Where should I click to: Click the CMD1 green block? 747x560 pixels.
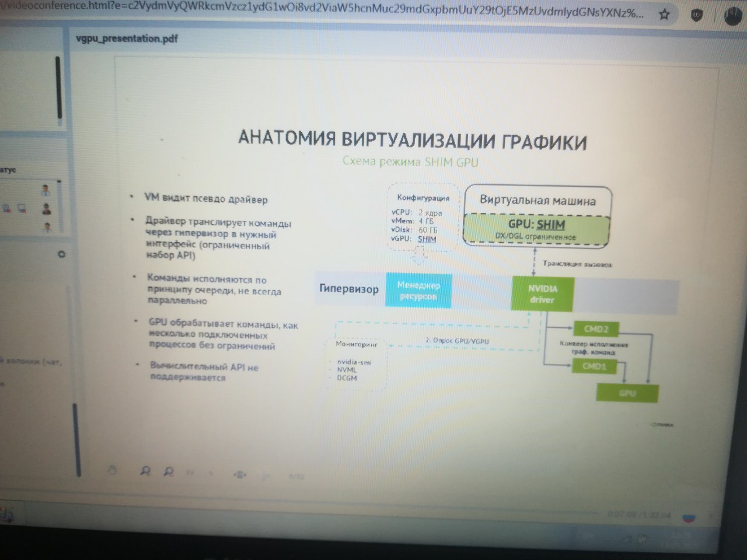[594, 366]
